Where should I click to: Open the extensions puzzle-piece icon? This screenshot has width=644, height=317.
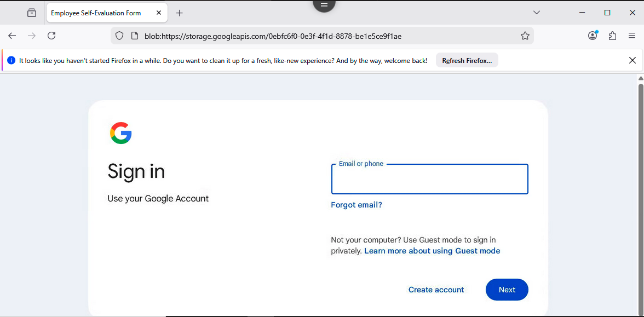tap(612, 35)
